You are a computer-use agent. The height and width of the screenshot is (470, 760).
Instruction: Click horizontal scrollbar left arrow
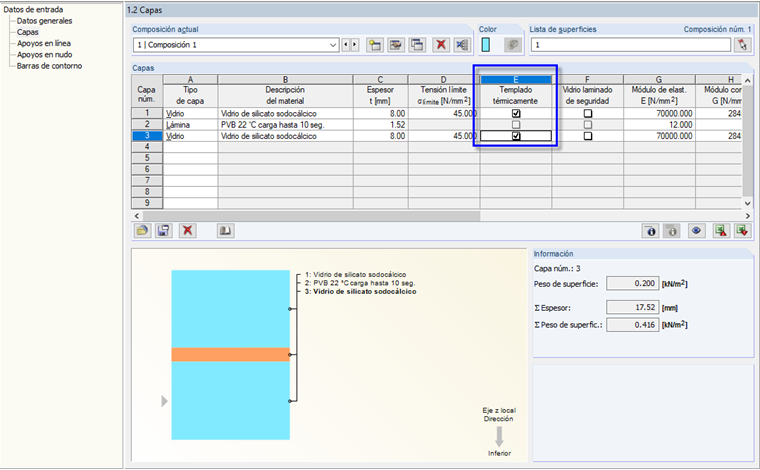137,216
